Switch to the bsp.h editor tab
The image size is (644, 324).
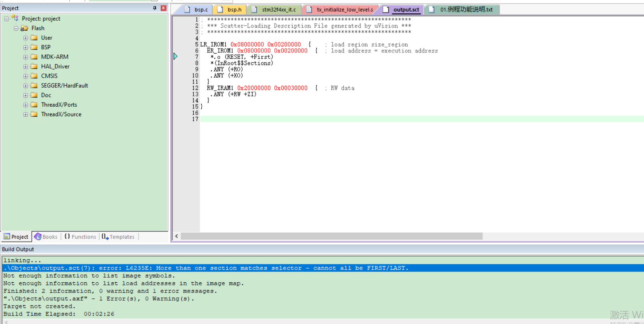point(230,10)
